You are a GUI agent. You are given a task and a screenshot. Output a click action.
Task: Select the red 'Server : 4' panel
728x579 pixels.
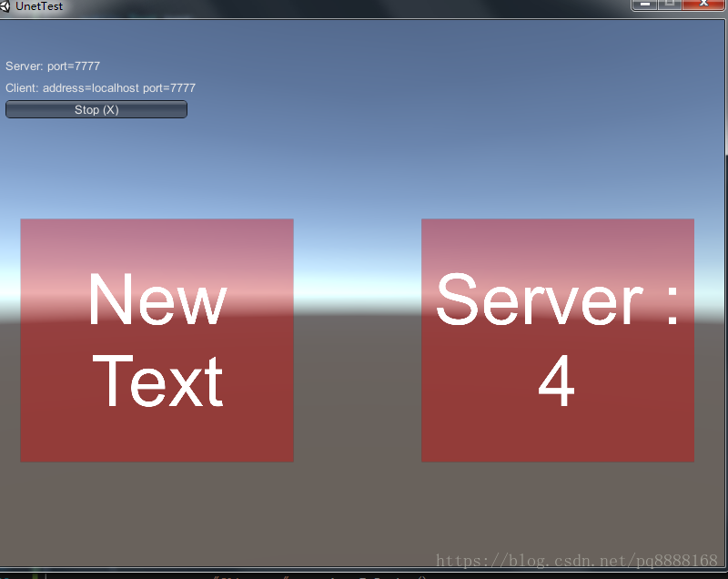click(558, 340)
